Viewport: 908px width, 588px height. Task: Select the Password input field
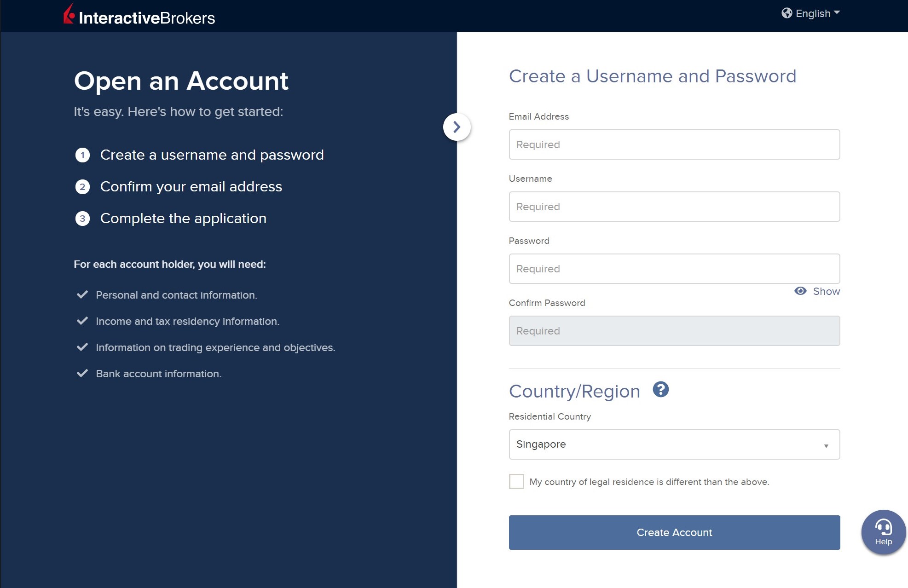coord(674,269)
